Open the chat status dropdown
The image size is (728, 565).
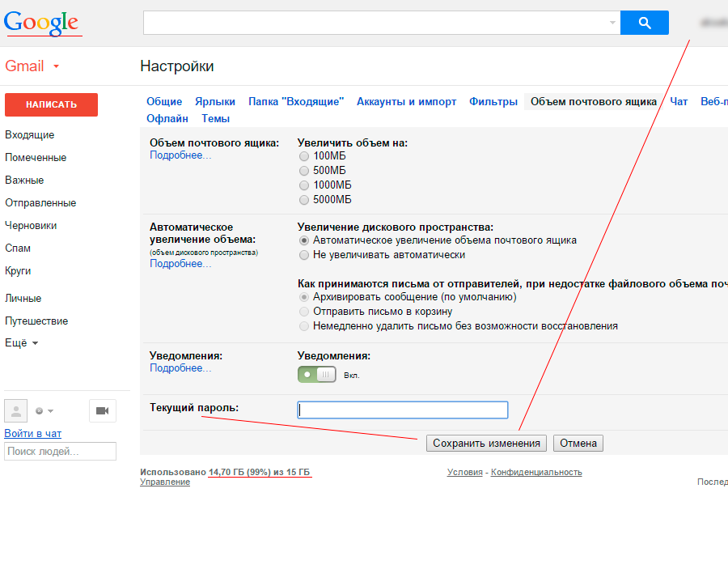44,410
